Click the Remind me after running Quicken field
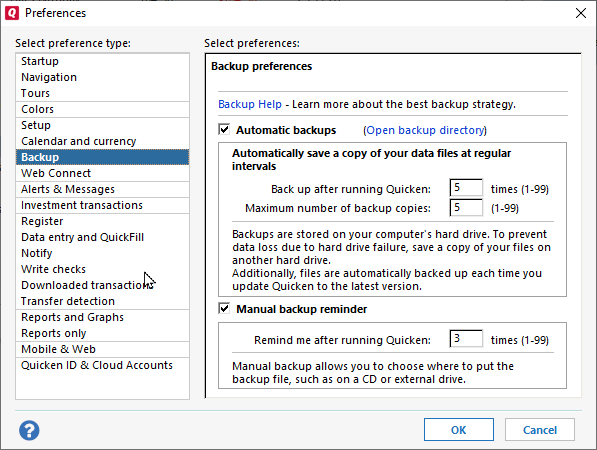 [466, 338]
